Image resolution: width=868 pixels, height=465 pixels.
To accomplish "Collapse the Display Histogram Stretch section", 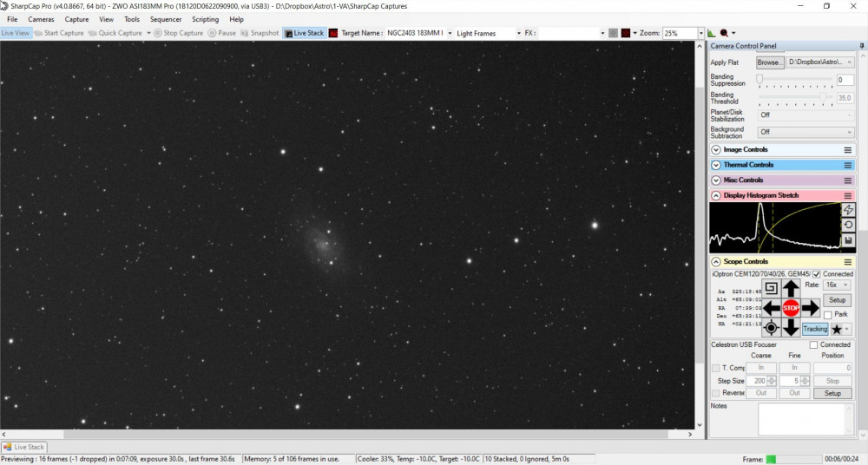I will tap(716, 196).
